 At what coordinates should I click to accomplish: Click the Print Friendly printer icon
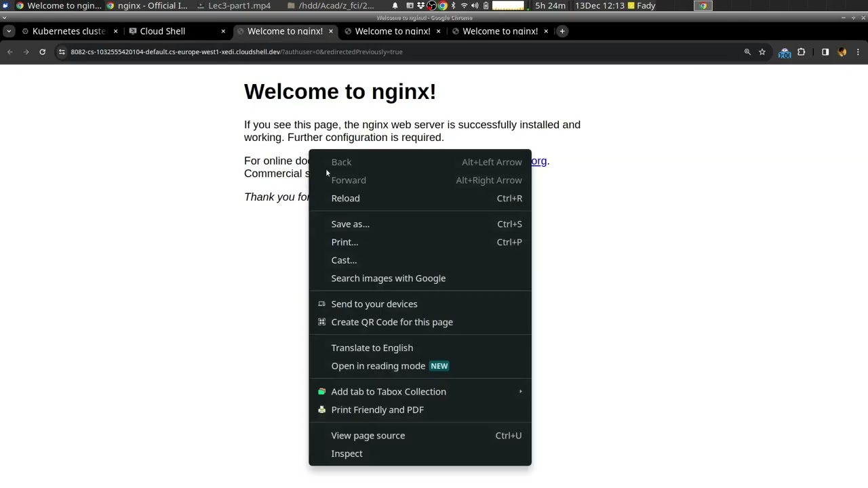coord(321,410)
